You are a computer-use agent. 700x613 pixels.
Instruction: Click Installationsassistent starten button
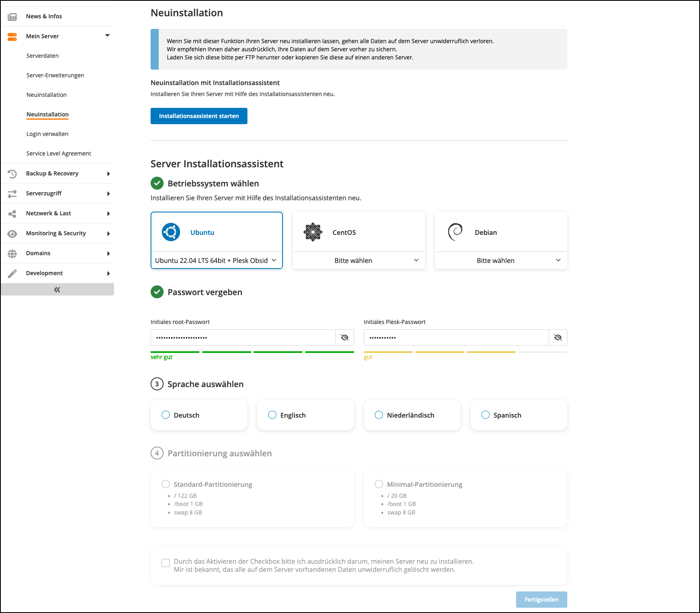tap(199, 116)
